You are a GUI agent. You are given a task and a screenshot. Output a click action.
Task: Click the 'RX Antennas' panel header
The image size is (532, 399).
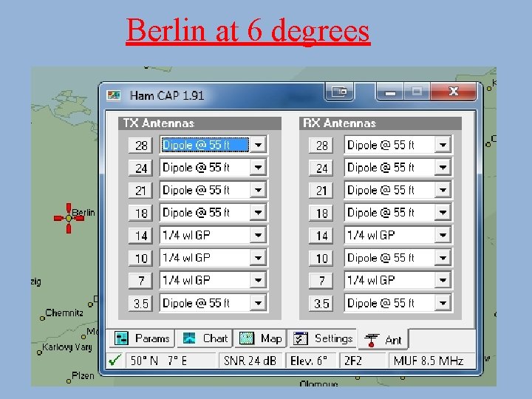[x=381, y=123]
